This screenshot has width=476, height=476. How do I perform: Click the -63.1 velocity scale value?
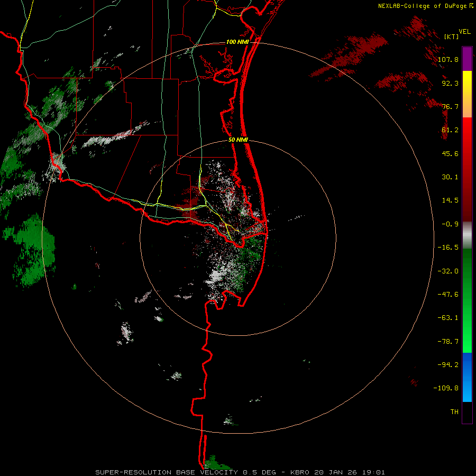(448, 318)
